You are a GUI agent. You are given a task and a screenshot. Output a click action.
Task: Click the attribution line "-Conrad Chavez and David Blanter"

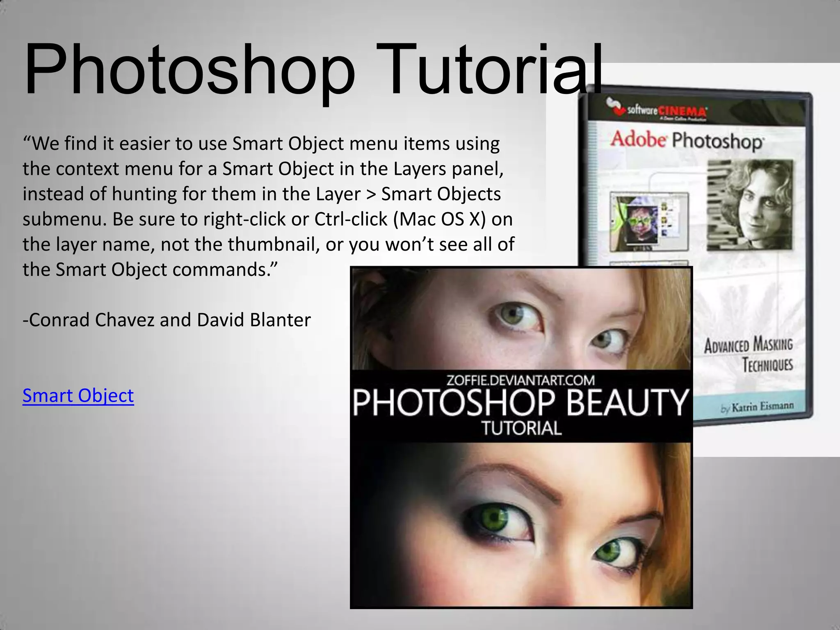coord(167,320)
